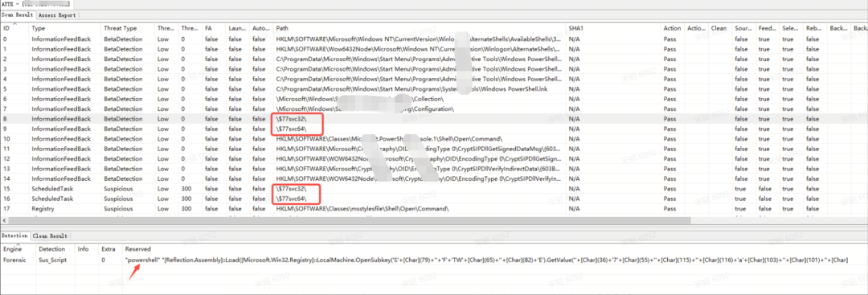Select the Detection tab in lower panel
This screenshot has width=868, height=295.
(15, 236)
